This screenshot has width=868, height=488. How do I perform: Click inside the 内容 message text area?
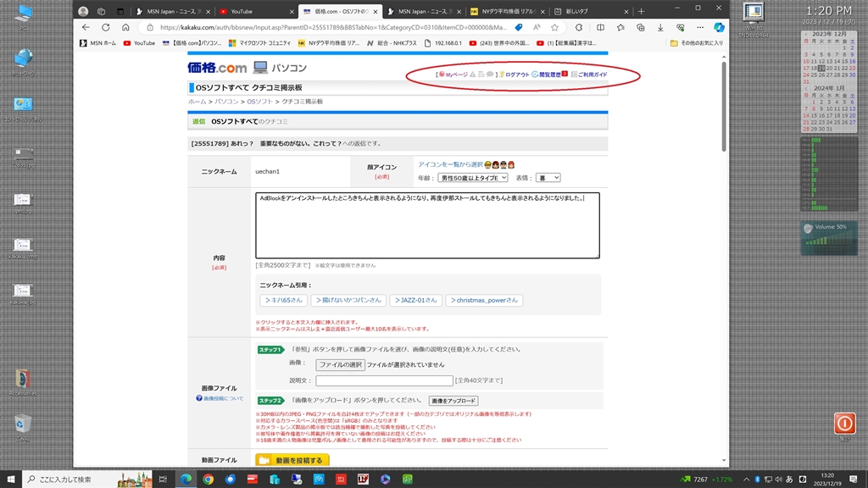click(x=427, y=225)
